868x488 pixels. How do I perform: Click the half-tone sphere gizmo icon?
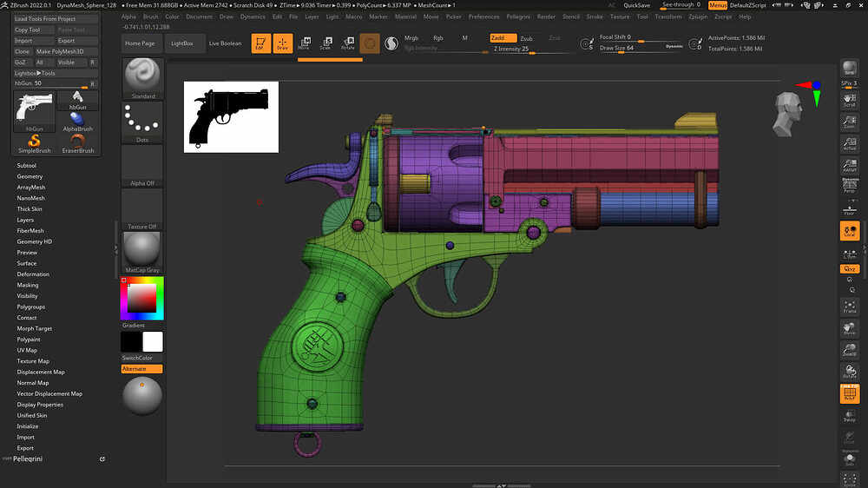point(391,43)
